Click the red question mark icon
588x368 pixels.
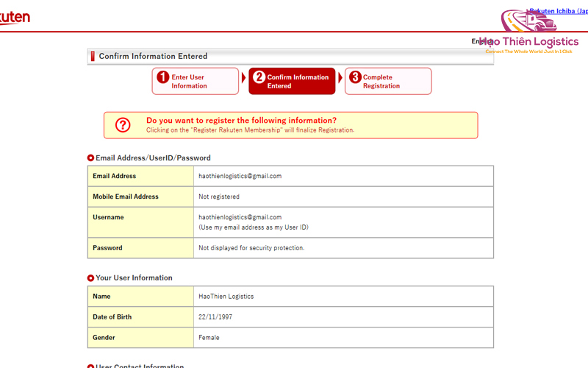[123, 125]
